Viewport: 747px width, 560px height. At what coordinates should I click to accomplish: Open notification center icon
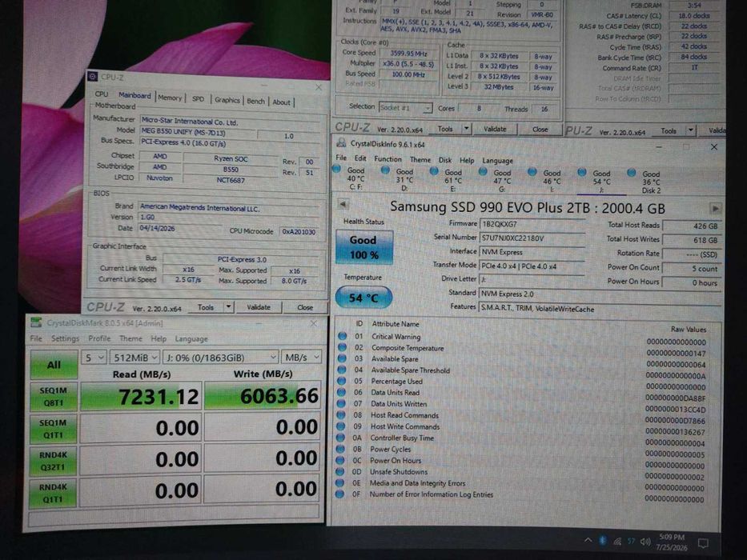pyautogui.click(x=703, y=543)
